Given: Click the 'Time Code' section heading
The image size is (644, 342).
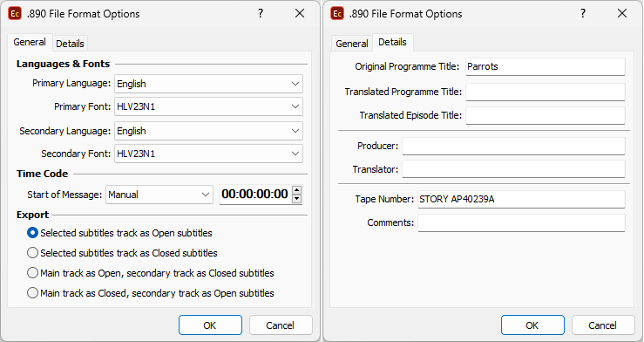Looking at the screenshot, I should click(43, 174).
